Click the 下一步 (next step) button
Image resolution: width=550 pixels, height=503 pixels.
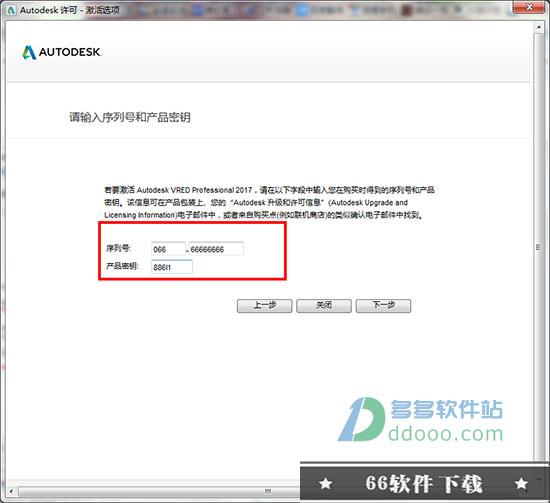[x=383, y=306]
